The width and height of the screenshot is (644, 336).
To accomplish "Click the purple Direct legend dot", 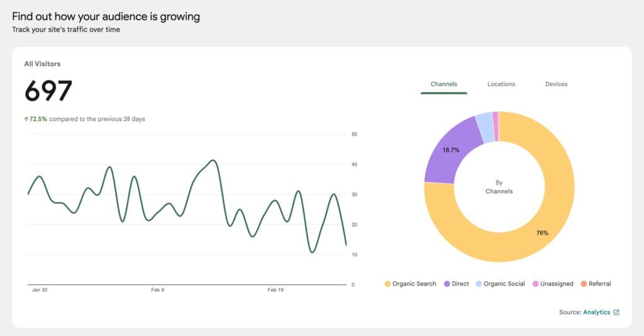I will (x=447, y=284).
